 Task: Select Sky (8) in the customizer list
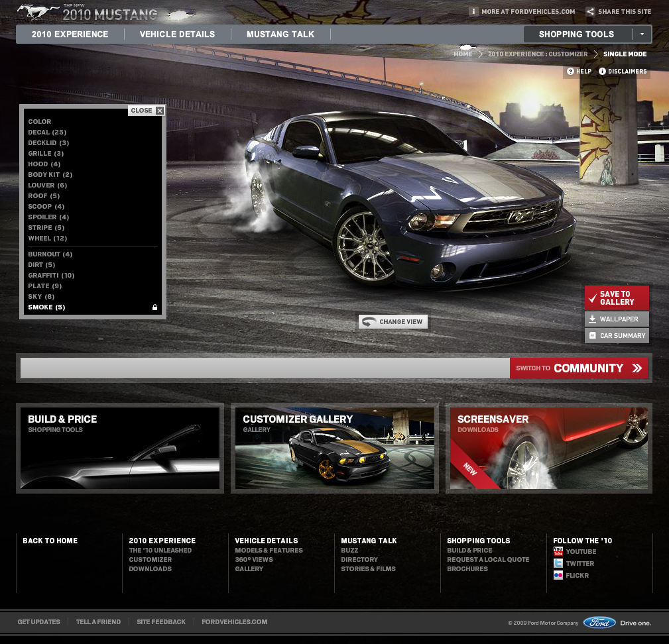[41, 297]
